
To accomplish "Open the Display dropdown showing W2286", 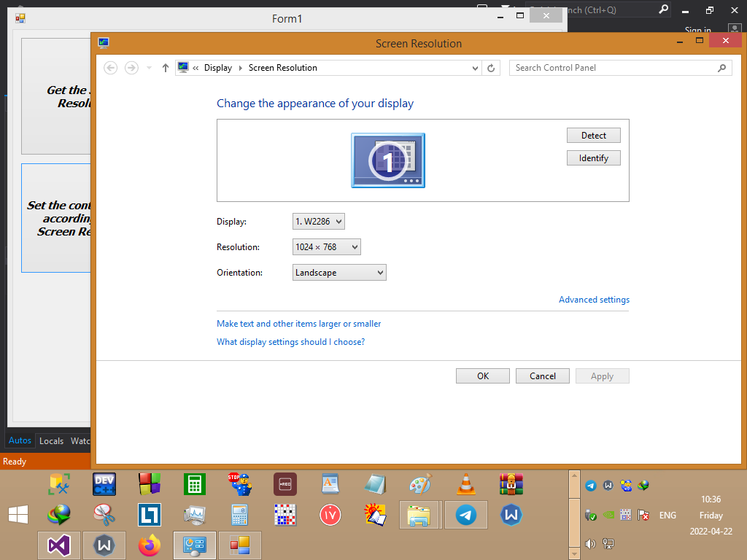I will [x=319, y=222].
